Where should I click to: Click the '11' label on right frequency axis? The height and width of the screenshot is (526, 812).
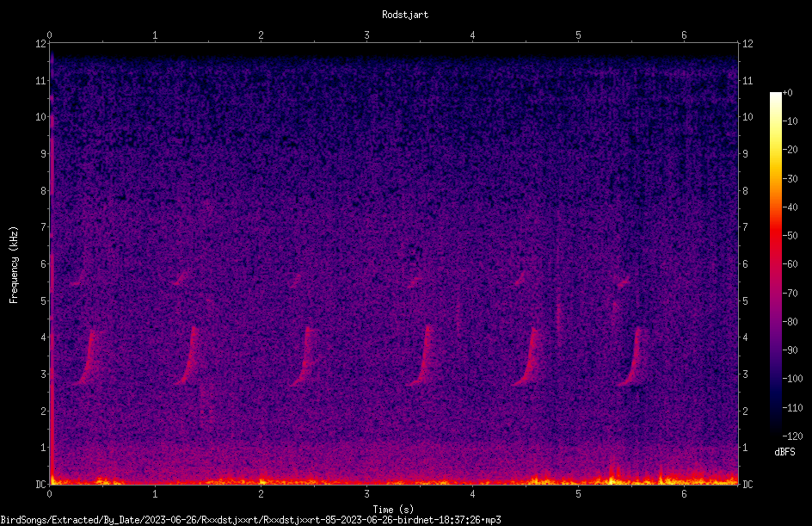(x=747, y=80)
